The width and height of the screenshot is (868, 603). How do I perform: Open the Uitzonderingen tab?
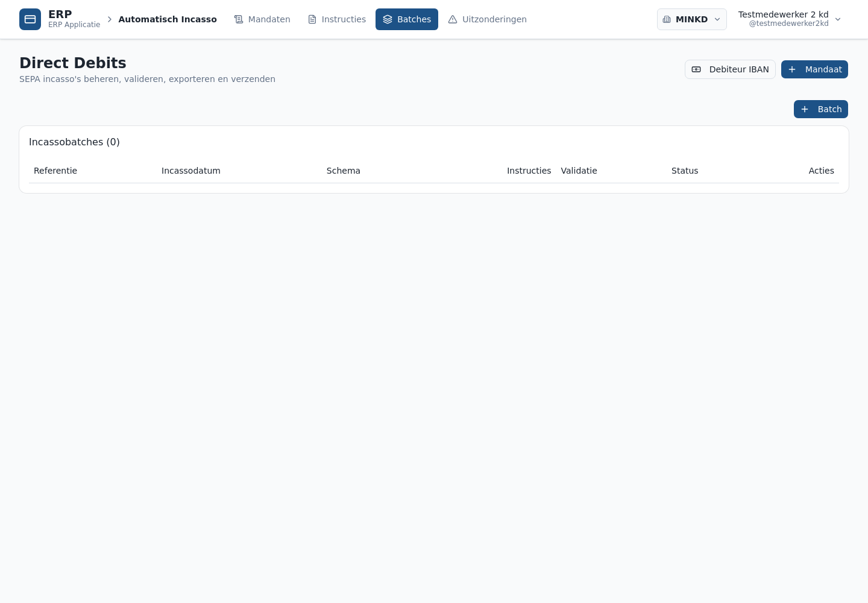tap(487, 19)
